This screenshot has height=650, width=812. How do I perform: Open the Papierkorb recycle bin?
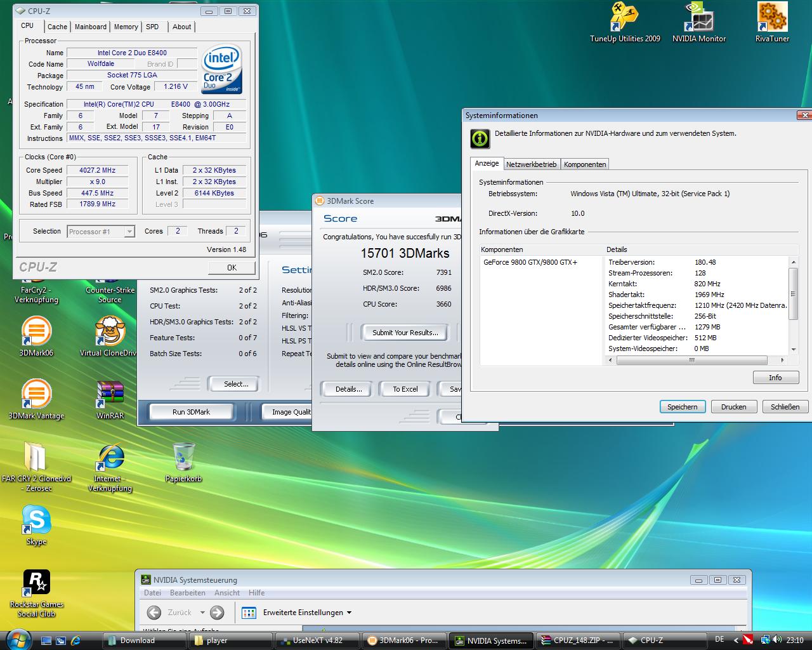coord(183,462)
